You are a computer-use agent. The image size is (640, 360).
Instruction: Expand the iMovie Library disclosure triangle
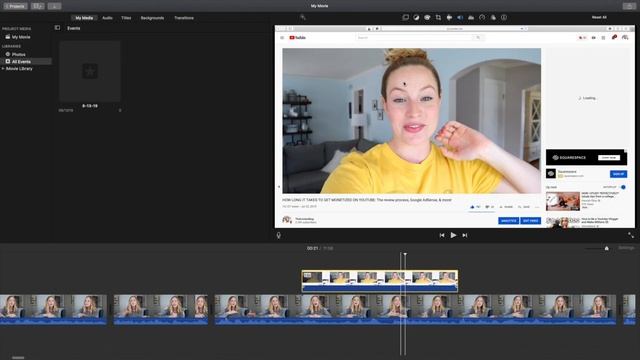point(3,69)
